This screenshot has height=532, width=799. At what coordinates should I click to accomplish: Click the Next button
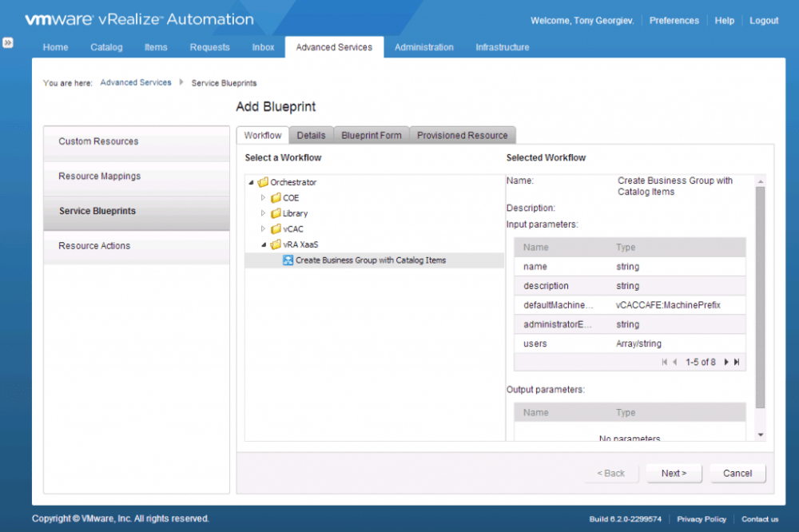pyautogui.click(x=674, y=473)
